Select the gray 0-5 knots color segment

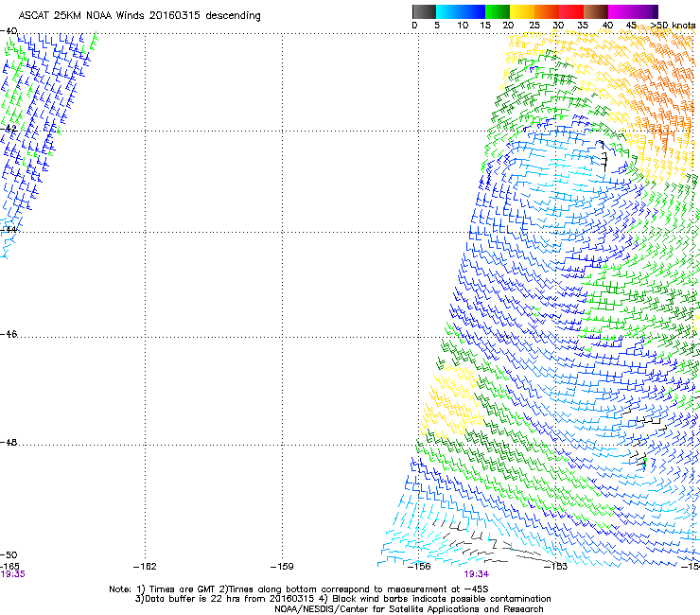[424, 11]
